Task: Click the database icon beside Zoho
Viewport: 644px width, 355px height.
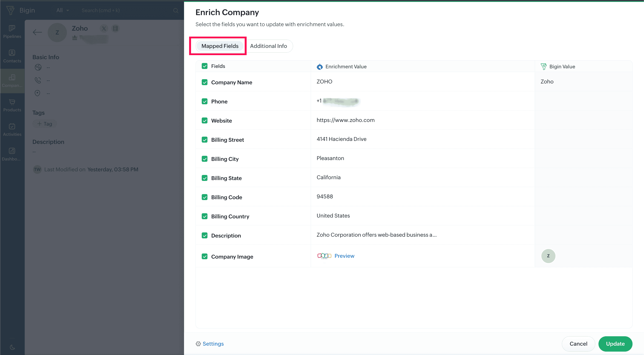Action: pyautogui.click(x=115, y=29)
